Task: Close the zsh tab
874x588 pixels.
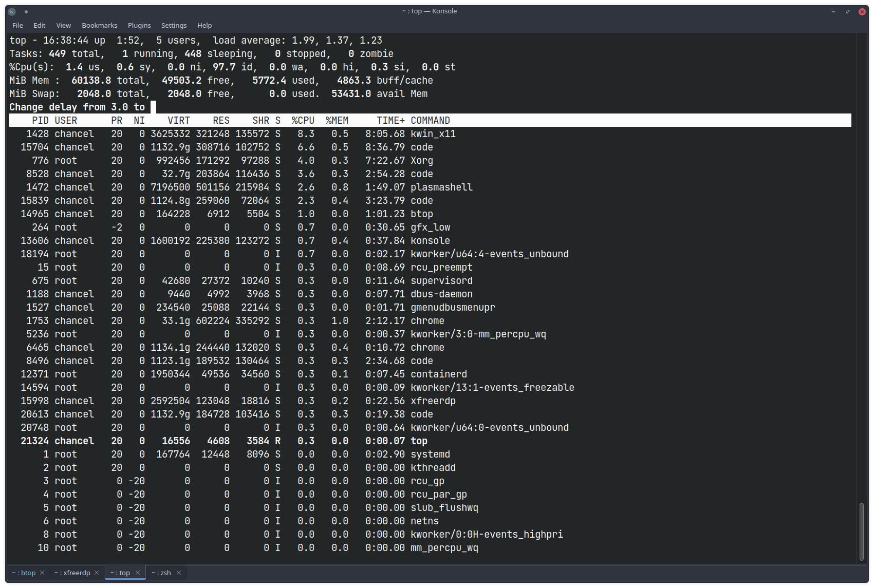Action: coord(179,573)
